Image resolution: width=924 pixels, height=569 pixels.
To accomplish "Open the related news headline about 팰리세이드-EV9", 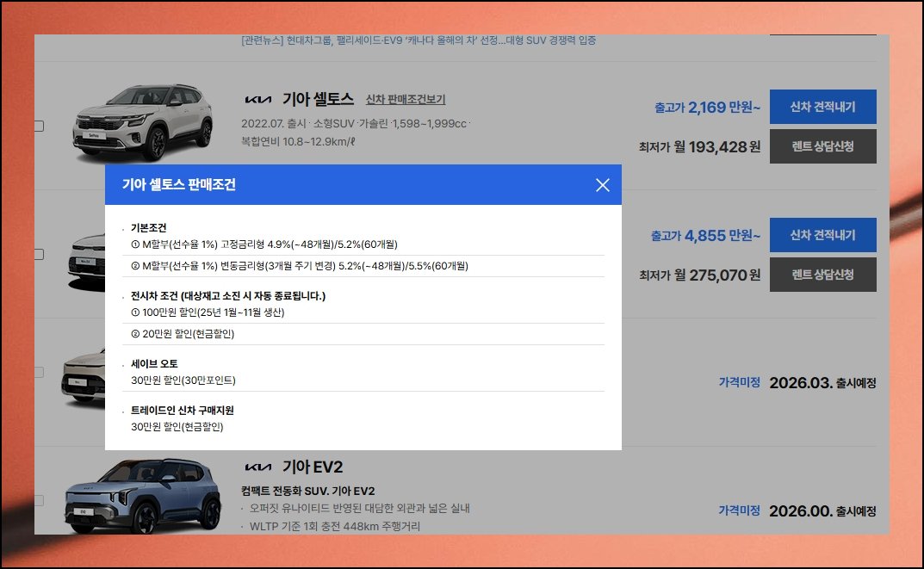I will point(419,40).
